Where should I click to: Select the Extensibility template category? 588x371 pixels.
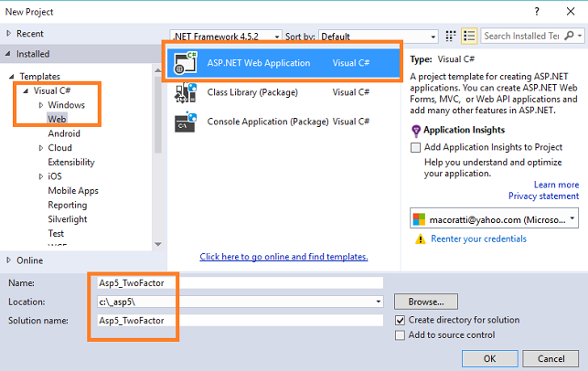[x=71, y=162]
